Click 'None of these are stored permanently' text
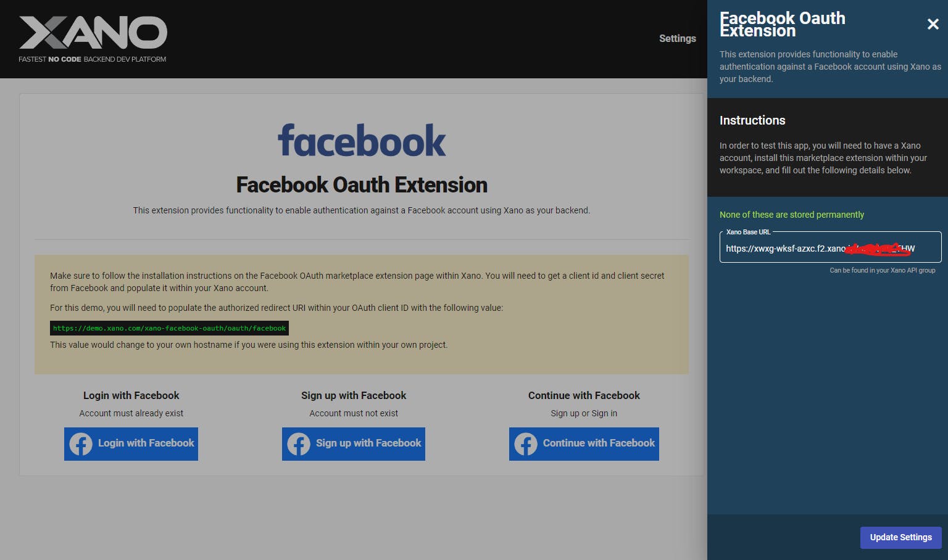 click(791, 215)
